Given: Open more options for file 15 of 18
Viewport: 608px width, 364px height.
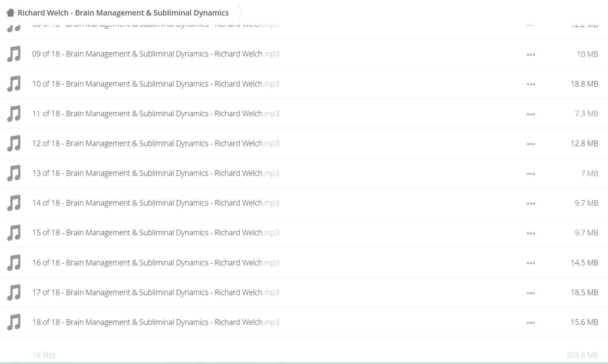Looking at the screenshot, I should [531, 233].
